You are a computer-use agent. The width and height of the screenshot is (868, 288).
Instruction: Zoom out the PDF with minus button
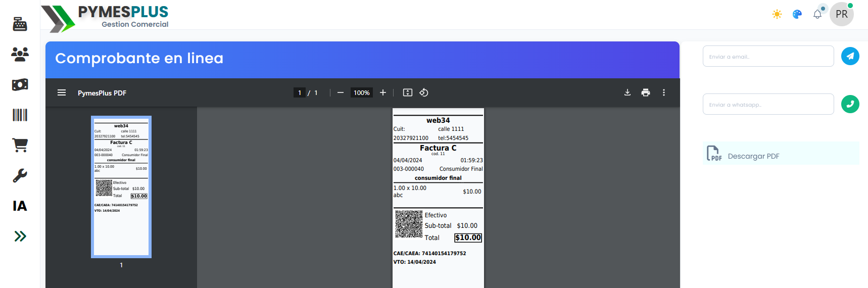point(341,92)
